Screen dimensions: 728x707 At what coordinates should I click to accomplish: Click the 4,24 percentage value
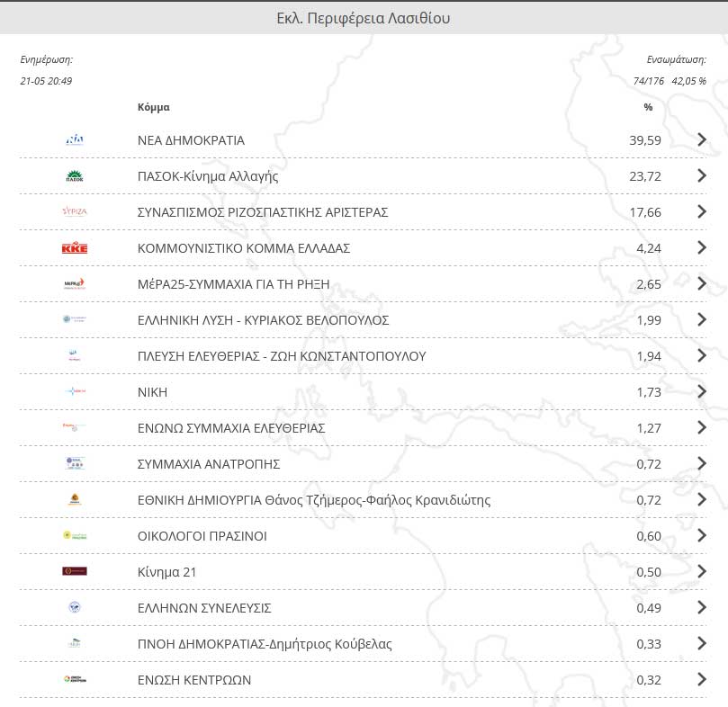649,248
